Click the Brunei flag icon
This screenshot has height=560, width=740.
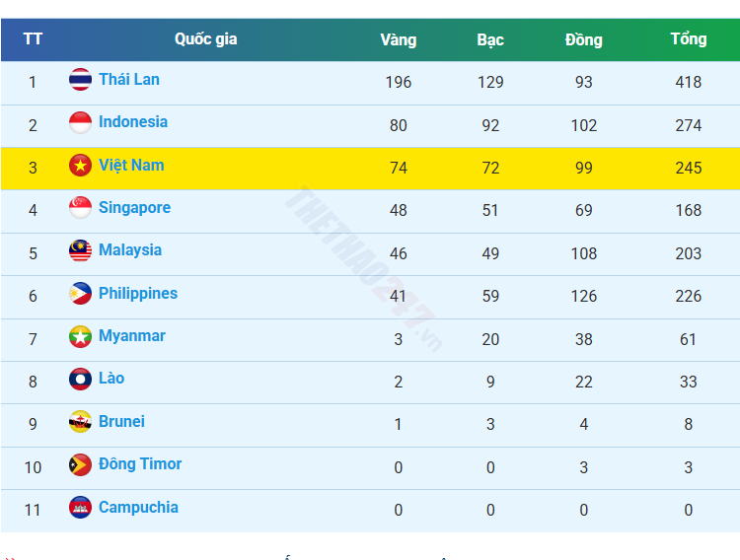pyautogui.click(x=81, y=422)
